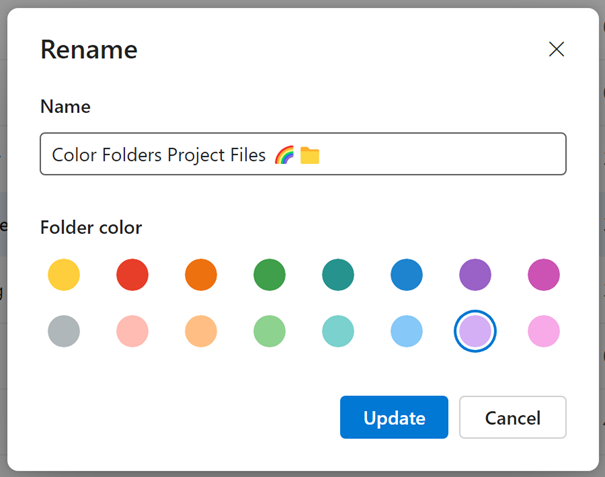Select the dark green folder color
Viewport: 605px width, 477px height.
point(269,274)
